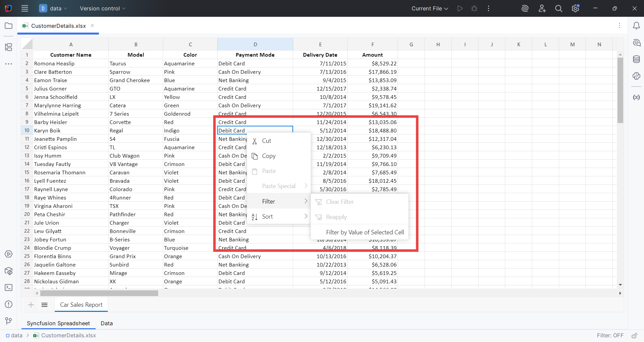Screen dimensions: 644x342
Task: Open the Notifications bell
Action: tap(637, 25)
